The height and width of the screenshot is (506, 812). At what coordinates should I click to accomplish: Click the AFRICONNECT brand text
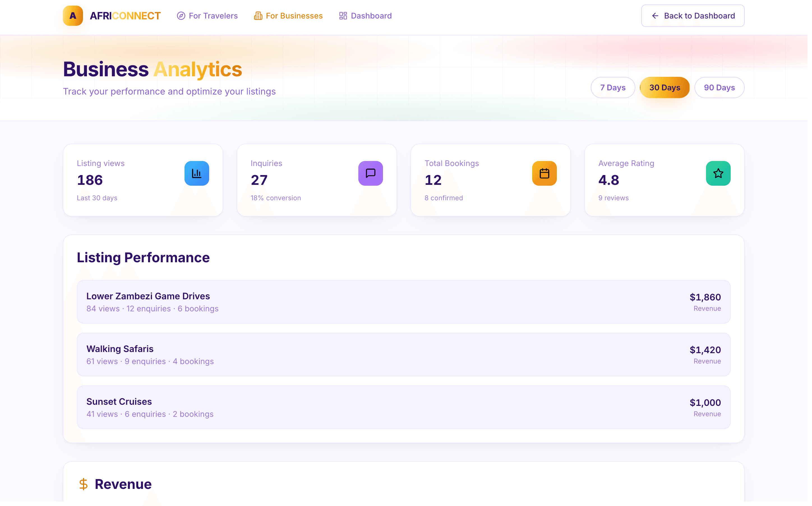click(x=126, y=16)
